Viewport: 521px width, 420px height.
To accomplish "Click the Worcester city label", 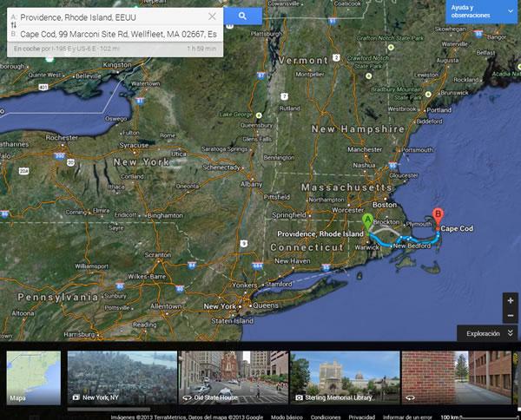I will pos(348,210).
